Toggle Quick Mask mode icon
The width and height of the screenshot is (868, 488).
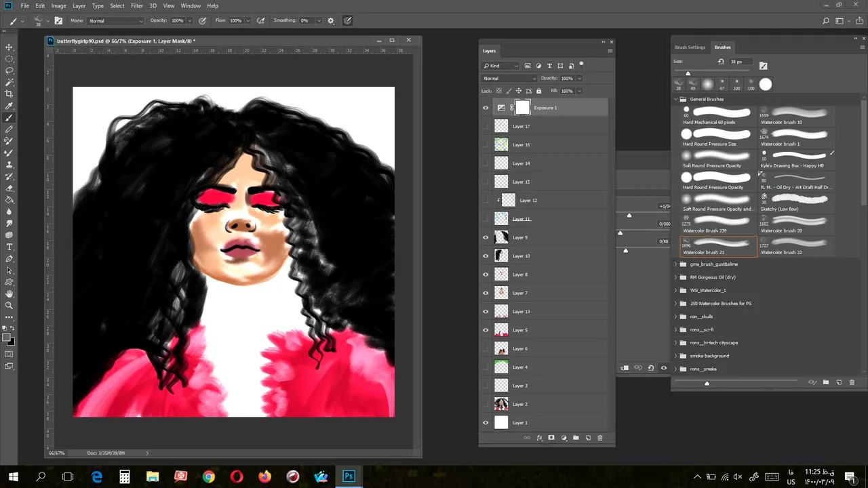9,354
